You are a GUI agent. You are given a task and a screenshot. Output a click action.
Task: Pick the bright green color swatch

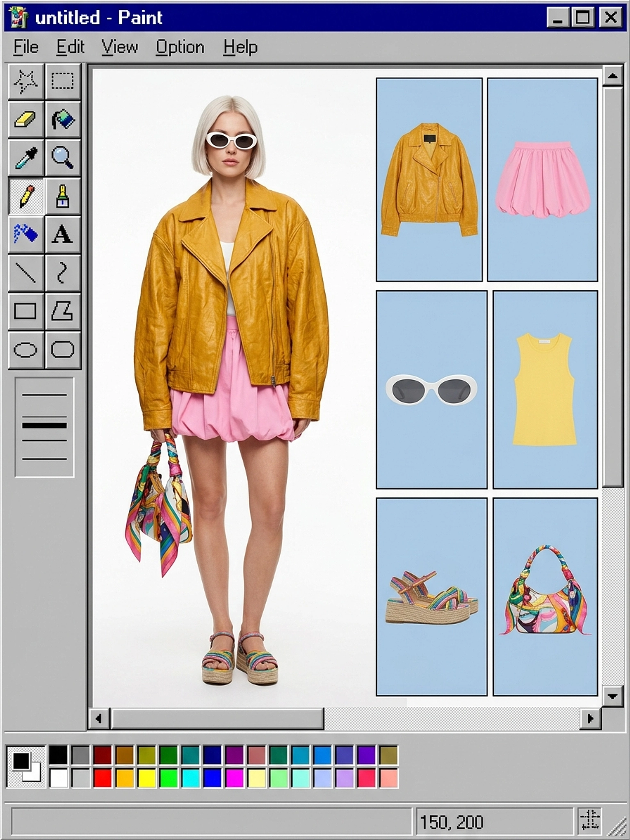click(168, 778)
